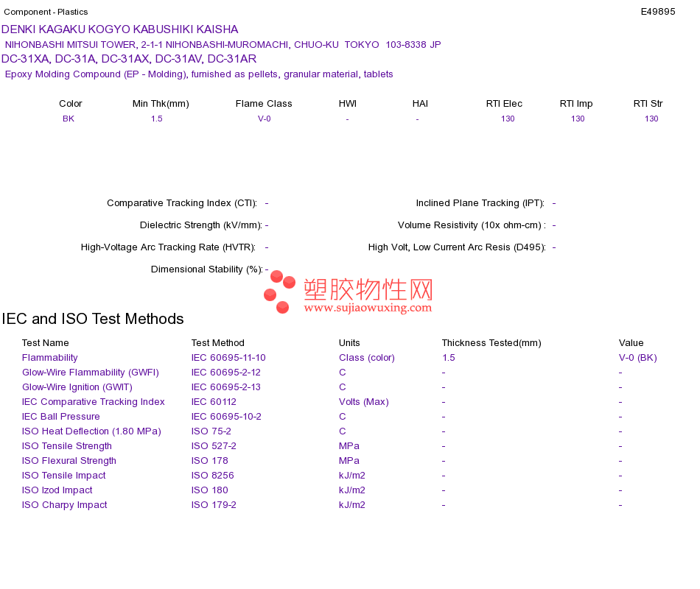Click the IEC 60695-11-10 test method
Image resolution: width=700 pixels, height=589 pixels.
(x=228, y=357)
